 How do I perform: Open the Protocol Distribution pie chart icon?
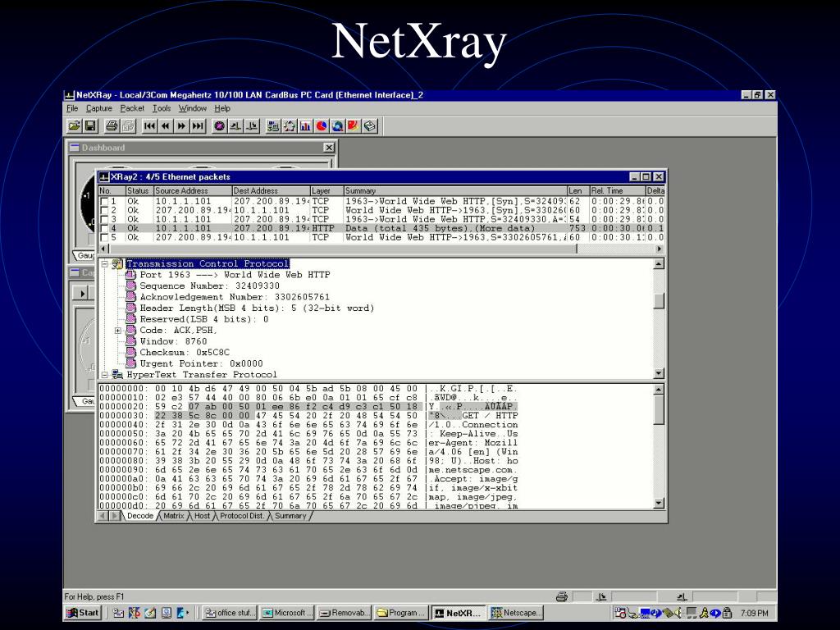click(322, 126)
